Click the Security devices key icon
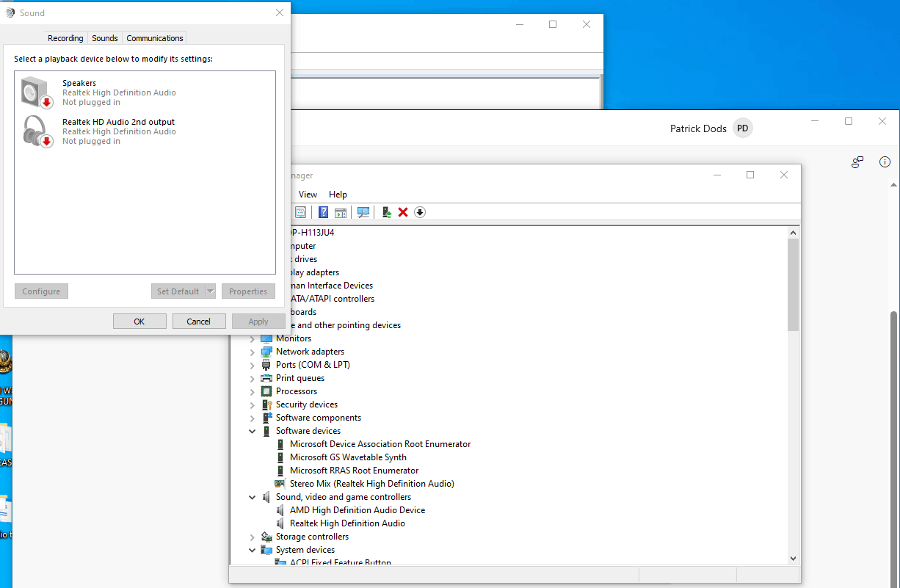This screenshot has width=900, height=588. point(266,404)
